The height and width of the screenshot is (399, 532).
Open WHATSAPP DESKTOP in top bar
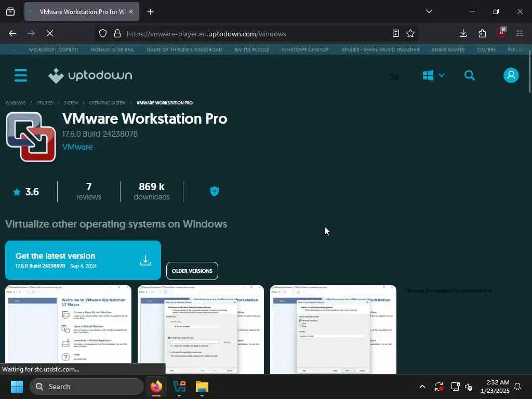305,49
